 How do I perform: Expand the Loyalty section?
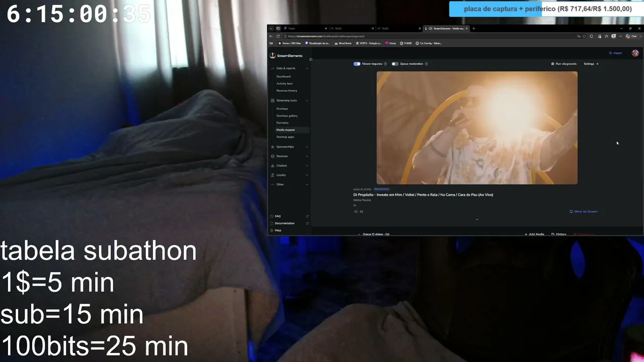(289, 175)
